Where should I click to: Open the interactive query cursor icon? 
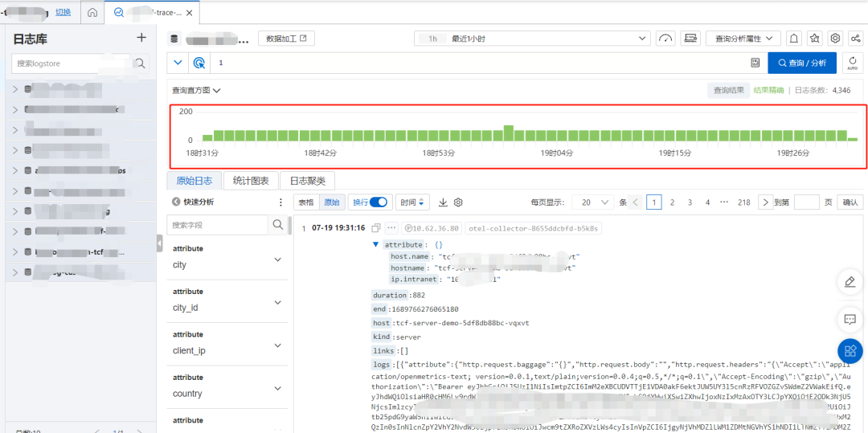click(x=199, y=63)
